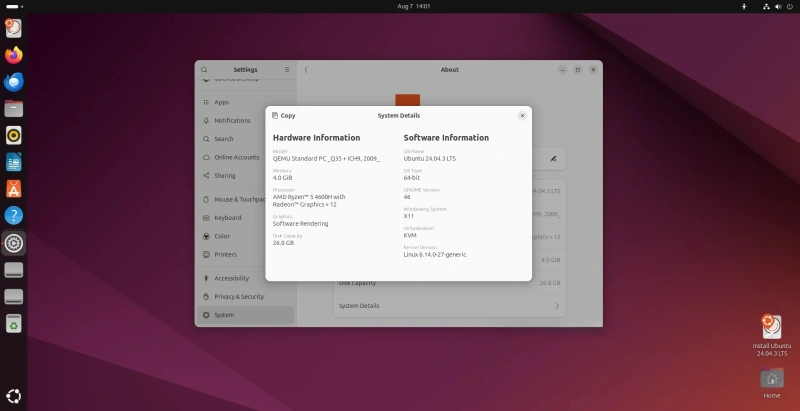Click the 'Software Rendering' graphics value

[x=301, y=224]
